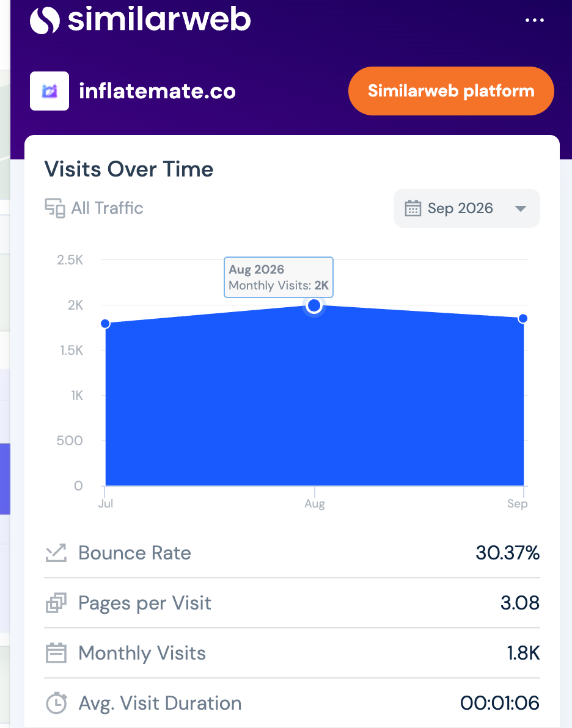Click the Bounce Rate 30.37% value
This screenshot has height=728, width=572.
[507, 553]
